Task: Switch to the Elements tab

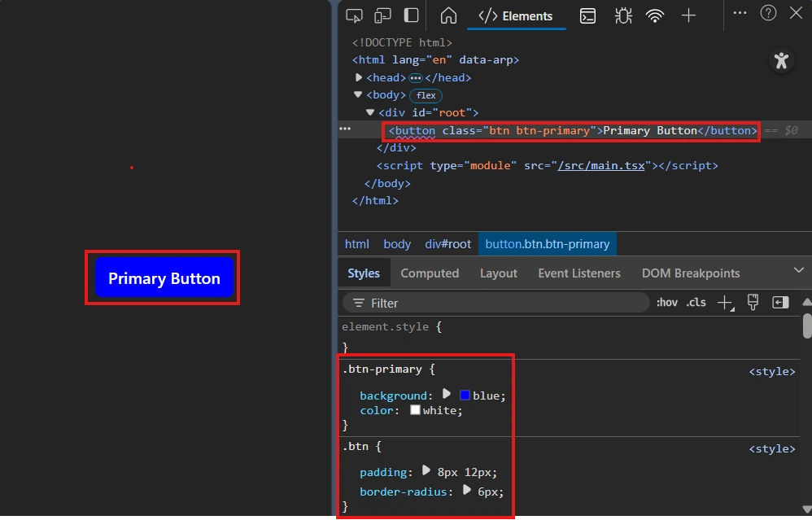Action: pos(516,16)
